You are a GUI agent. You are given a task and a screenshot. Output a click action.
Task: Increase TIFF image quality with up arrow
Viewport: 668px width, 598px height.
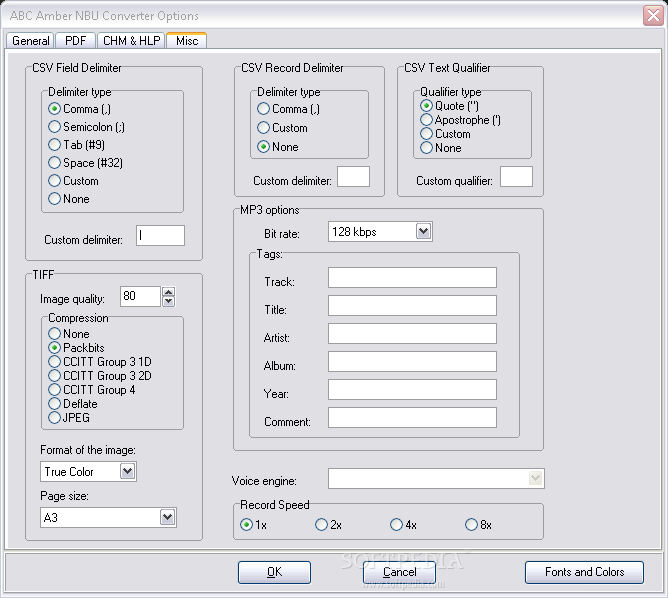coord(169,292)
